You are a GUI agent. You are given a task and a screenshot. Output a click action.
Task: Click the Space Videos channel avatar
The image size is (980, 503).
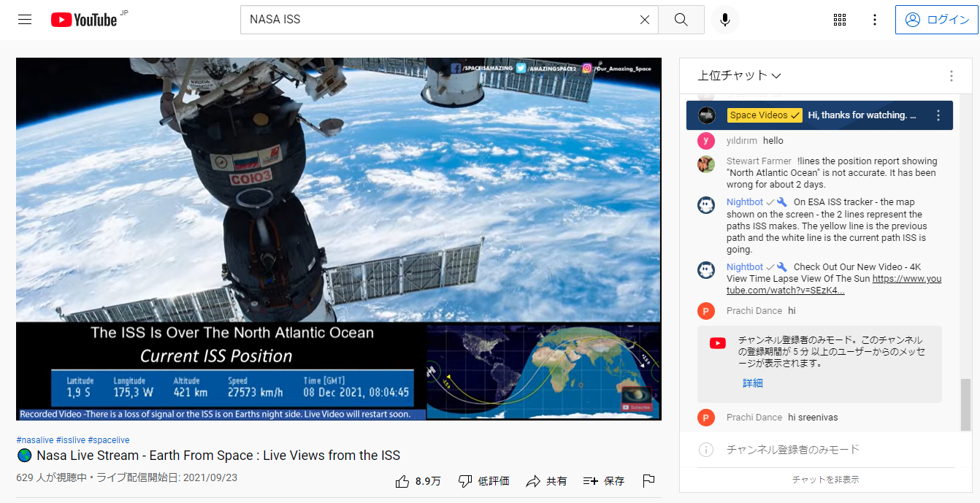tap(706, 115)
